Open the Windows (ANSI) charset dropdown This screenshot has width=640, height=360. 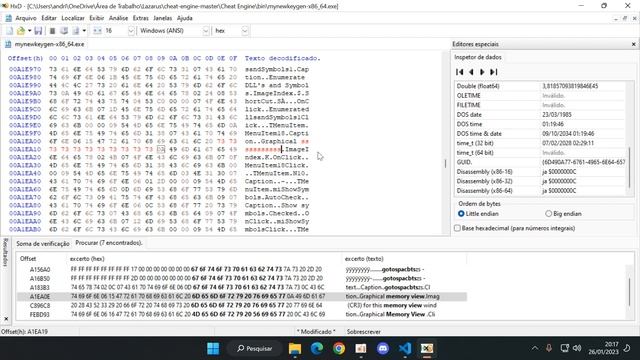173,31
